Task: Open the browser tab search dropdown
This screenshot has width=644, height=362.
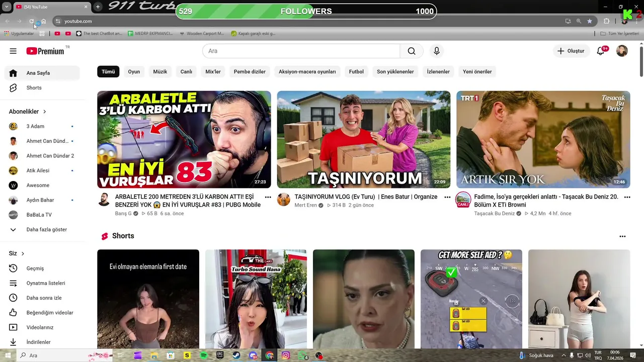Action: coord(7,7)
